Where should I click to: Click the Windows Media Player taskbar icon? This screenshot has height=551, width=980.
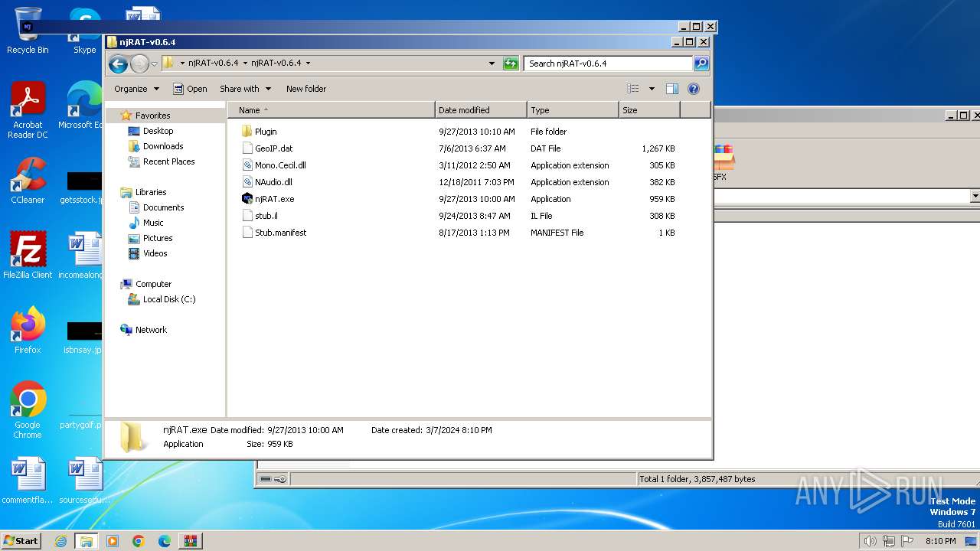[113, 541]
